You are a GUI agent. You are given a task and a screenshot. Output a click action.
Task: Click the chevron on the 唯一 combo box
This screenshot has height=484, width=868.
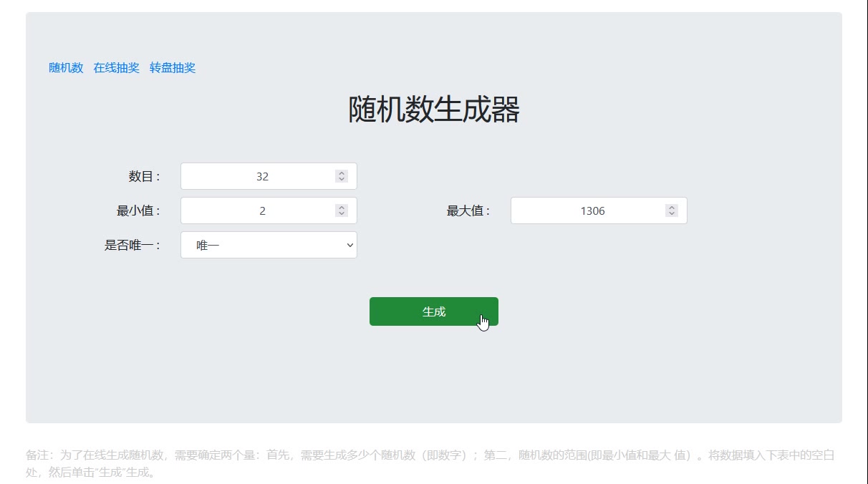click(349, 245)
